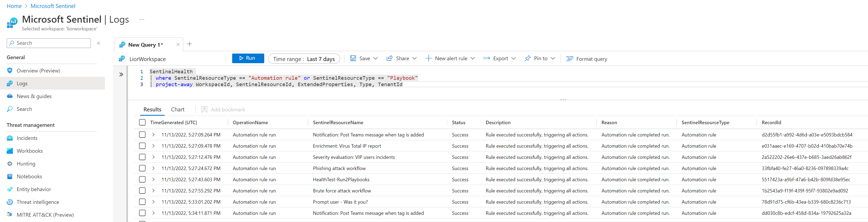This screenshot has width=868, height=222.
Task: Toggle the select-all rows header checkbox
Action: click(x=142, y=122)
